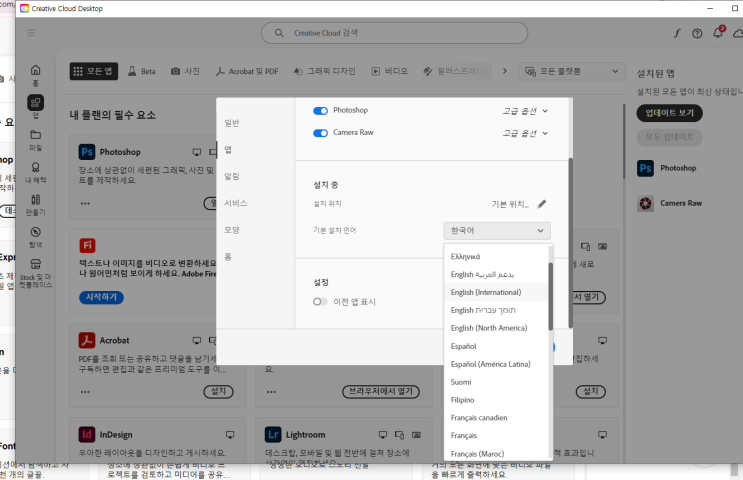Image resolution: width=743 pixels, height=480 pixels.
Task: Open the 모든 플랫폼 platform dropdown
Action: pyautogui.click(x=571, y=71)
